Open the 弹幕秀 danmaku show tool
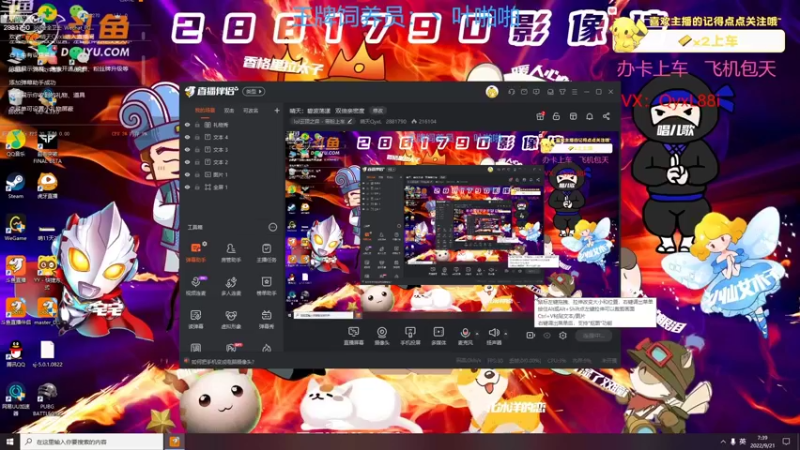800x450 pixels. point(266,319)
